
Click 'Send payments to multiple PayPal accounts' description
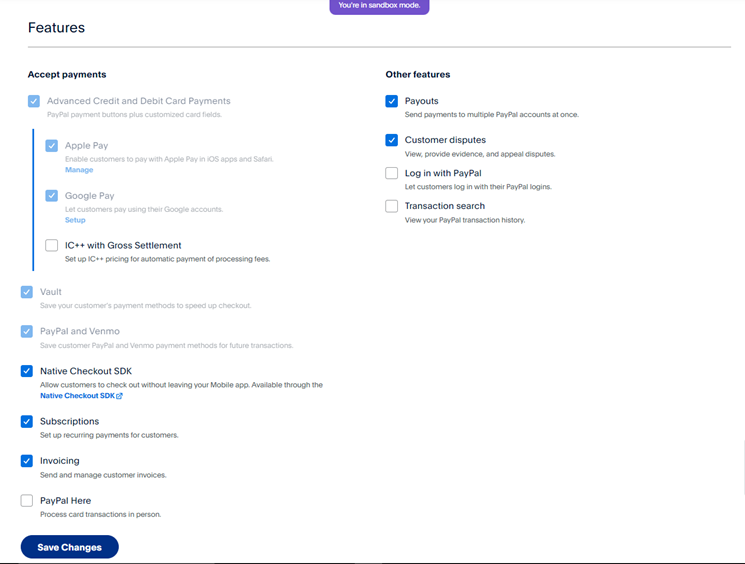pos(492,115)
